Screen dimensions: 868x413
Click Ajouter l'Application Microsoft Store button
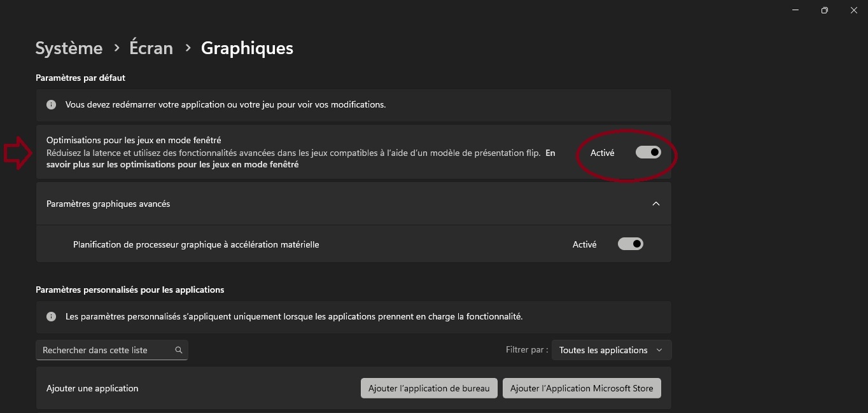coord(582,388)
